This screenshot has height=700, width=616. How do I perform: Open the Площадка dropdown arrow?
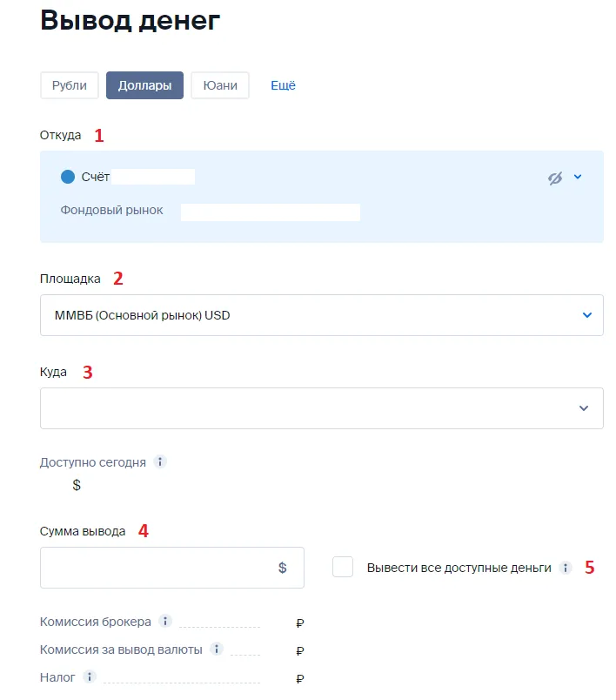click(587, 315)
